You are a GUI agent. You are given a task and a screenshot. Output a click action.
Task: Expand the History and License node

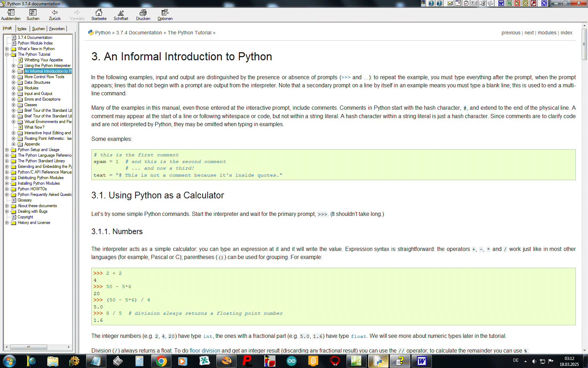pos(7,223)
